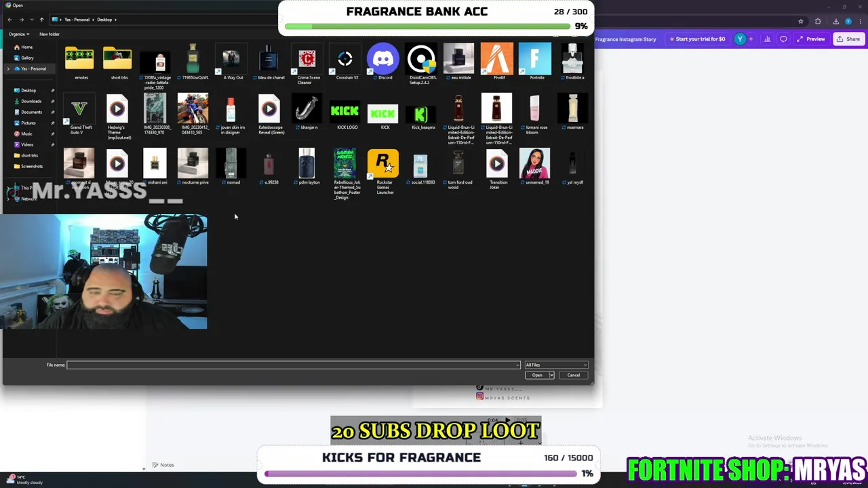Open Desktop quick access folder
868x488 pixels.
click(x=28, y=90)
